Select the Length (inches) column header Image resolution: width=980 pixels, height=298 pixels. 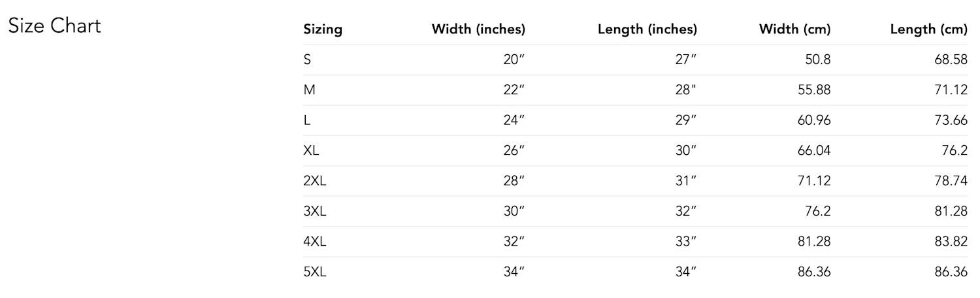click(647, 29)
